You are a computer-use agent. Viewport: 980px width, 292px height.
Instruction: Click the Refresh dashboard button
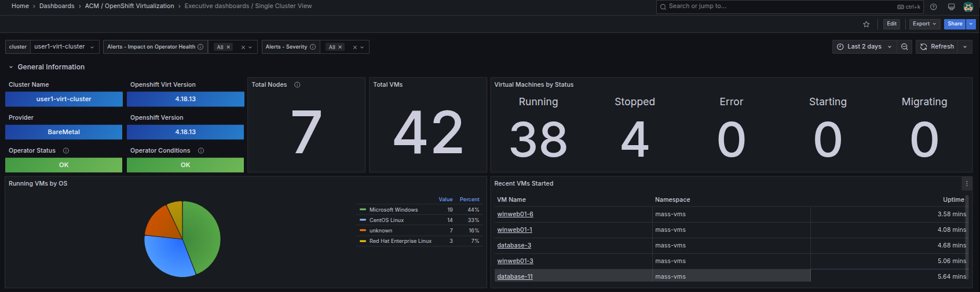coord(937,47)
